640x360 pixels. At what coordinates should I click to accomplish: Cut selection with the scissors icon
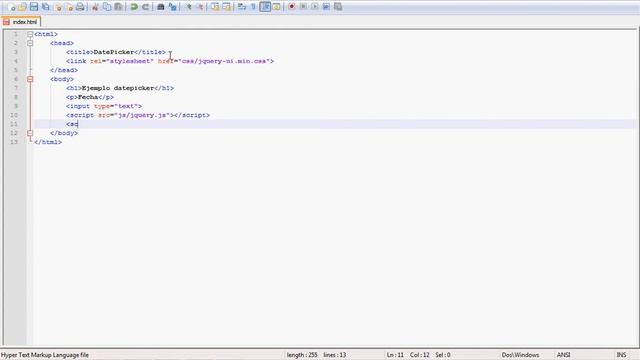tap(95, 7)
